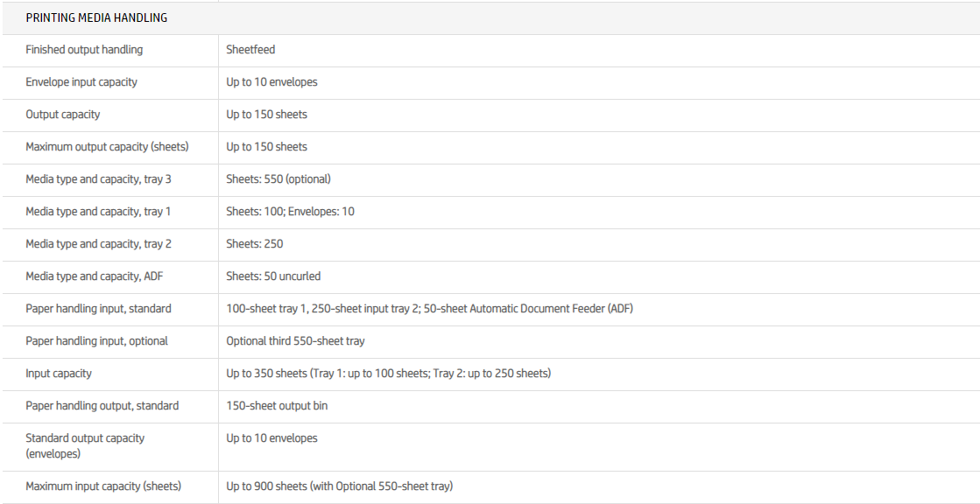Click the Standard output capacity (envelopes) label
This screenshot has height=504, width=980.
point(85,445)
